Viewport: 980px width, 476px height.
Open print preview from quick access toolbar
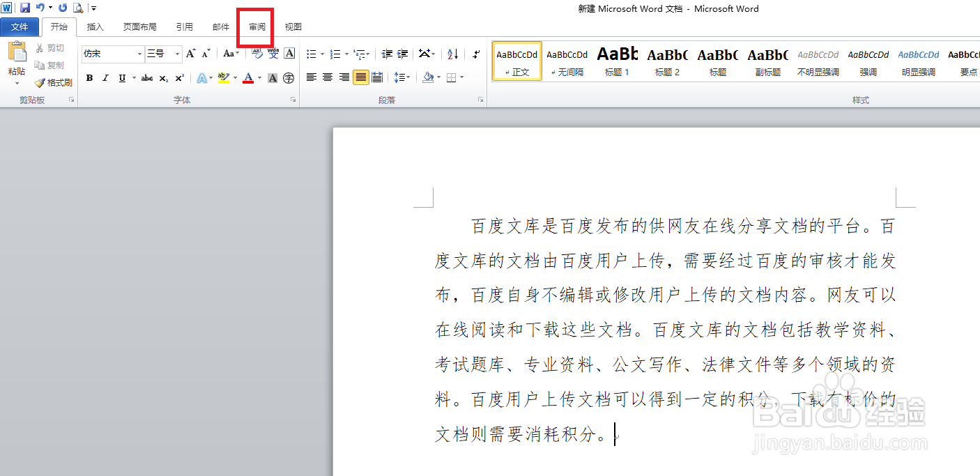(x=78, y=8)
